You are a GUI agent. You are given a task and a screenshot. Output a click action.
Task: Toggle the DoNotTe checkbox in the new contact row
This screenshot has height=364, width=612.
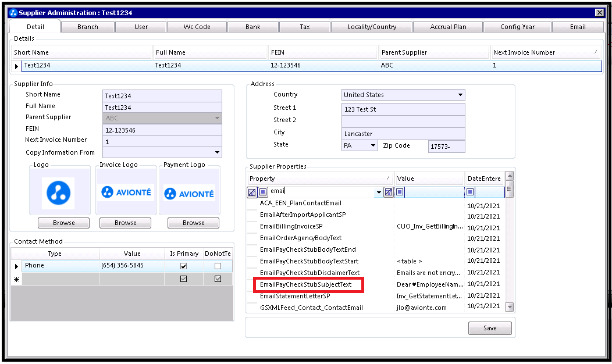218,279
